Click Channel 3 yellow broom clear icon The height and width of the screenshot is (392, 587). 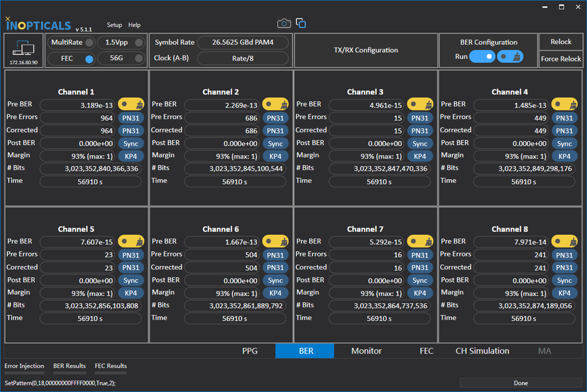click(420, 105)
